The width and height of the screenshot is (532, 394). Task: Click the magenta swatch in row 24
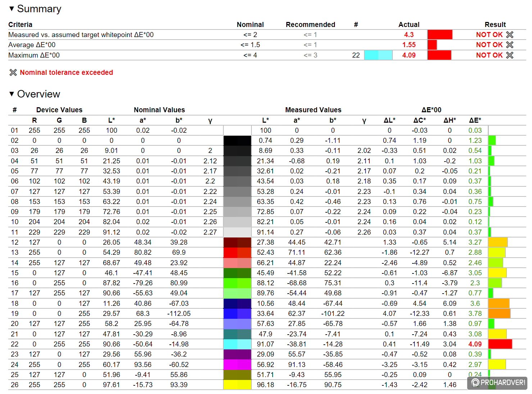(237, 364)
